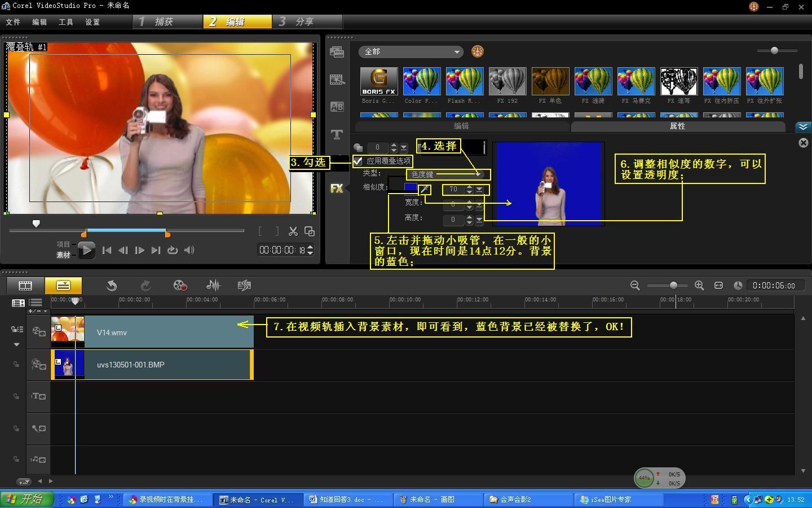Click the pill-shaped icon at timeline bottom-left
This screenshot has width=812, height=508.
click(x=24, y=481)
